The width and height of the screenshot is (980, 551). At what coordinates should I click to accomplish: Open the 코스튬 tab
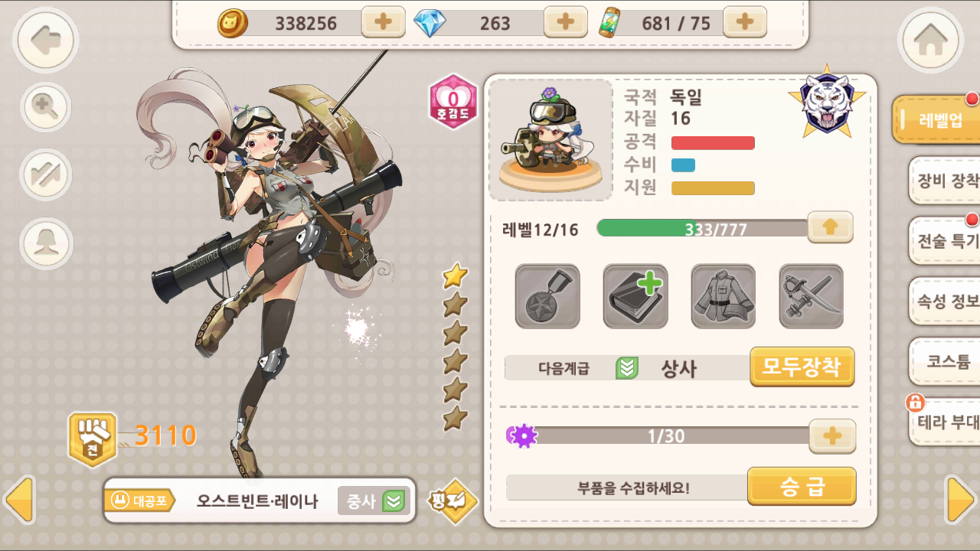(945, 361)
